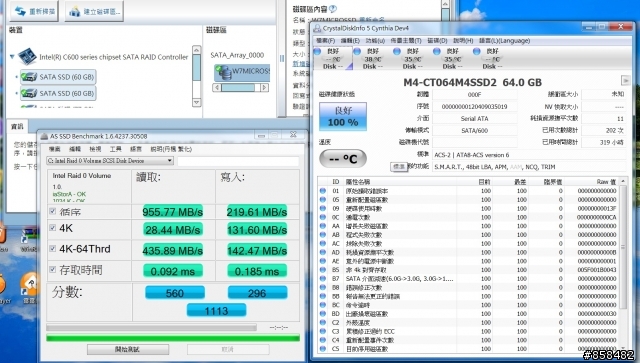
Task: Click status icon for SMART attribute AE
Action: pyautogui.click(x=323, y=261)
